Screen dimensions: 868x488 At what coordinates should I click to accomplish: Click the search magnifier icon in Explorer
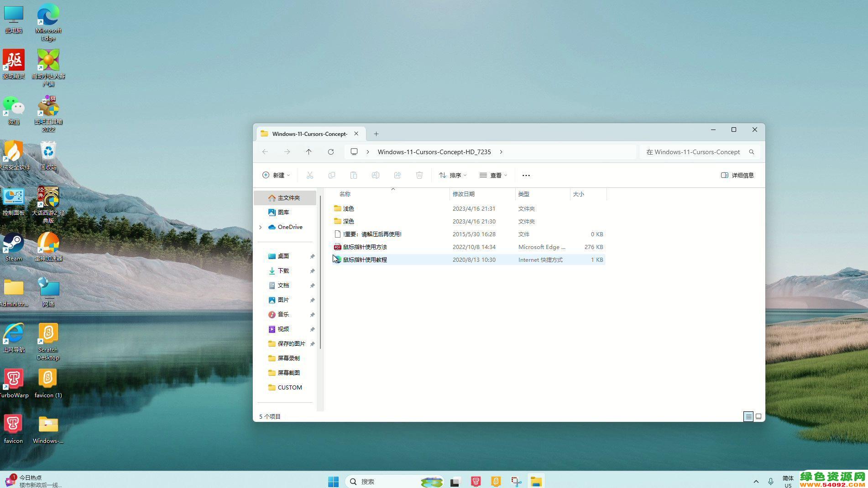coord(752,152)
